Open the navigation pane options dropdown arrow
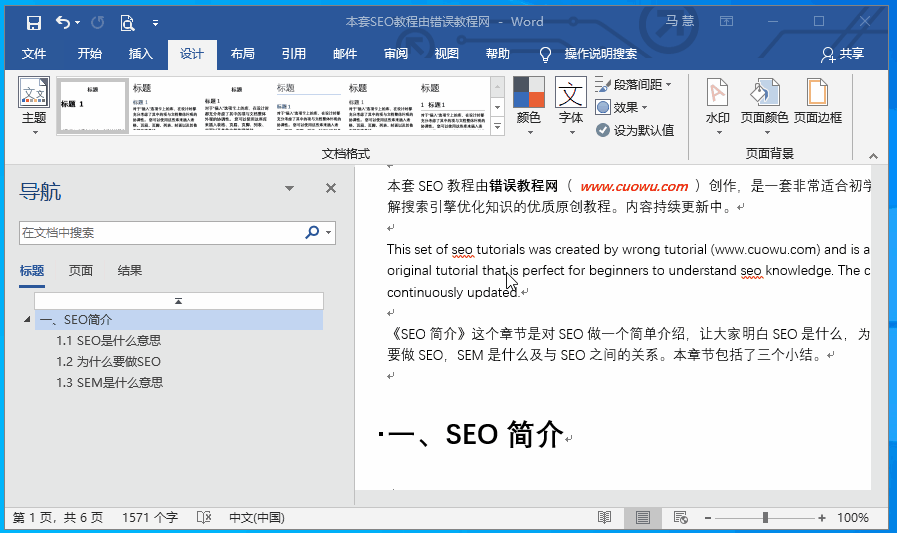897x533 pixels. (x=289, y=188)
